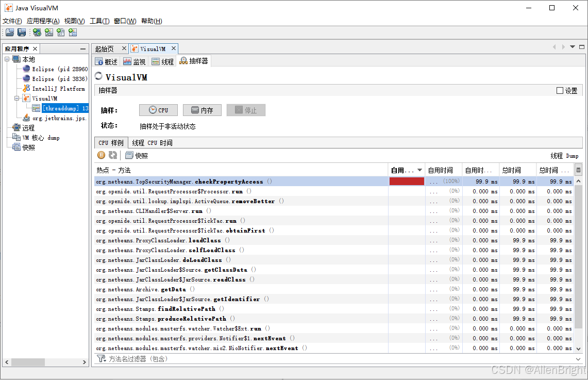Start memory sampling with the 内存 button
The height and width of the screenshot is (380, 588).
point(202,110)
